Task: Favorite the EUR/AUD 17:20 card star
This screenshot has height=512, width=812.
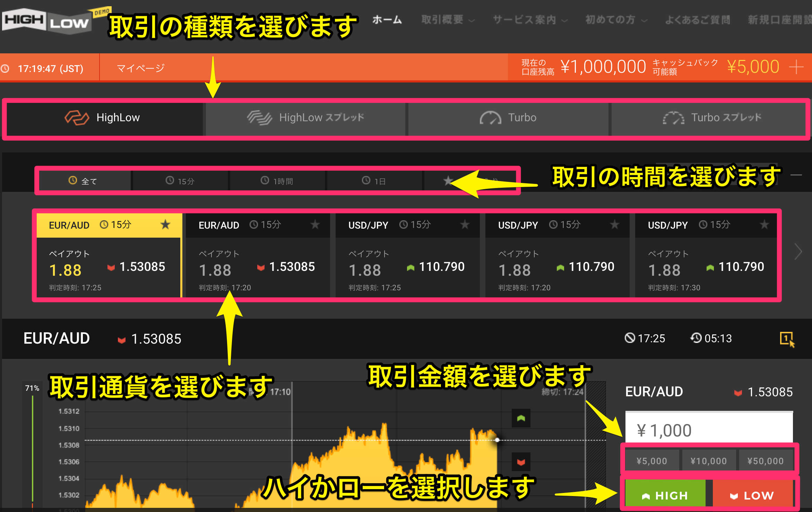Action: pyautogui.click(x=315, y=224)
